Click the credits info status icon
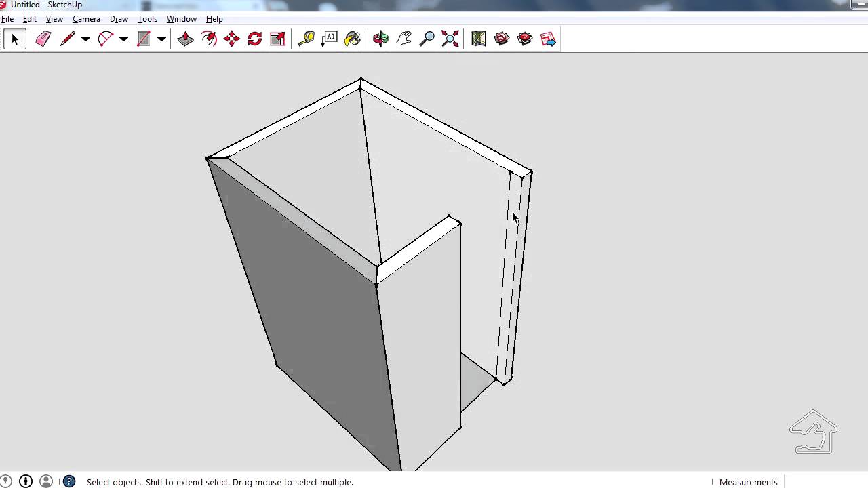This screenshot has width=868, height=488. [x=26, y=482]
